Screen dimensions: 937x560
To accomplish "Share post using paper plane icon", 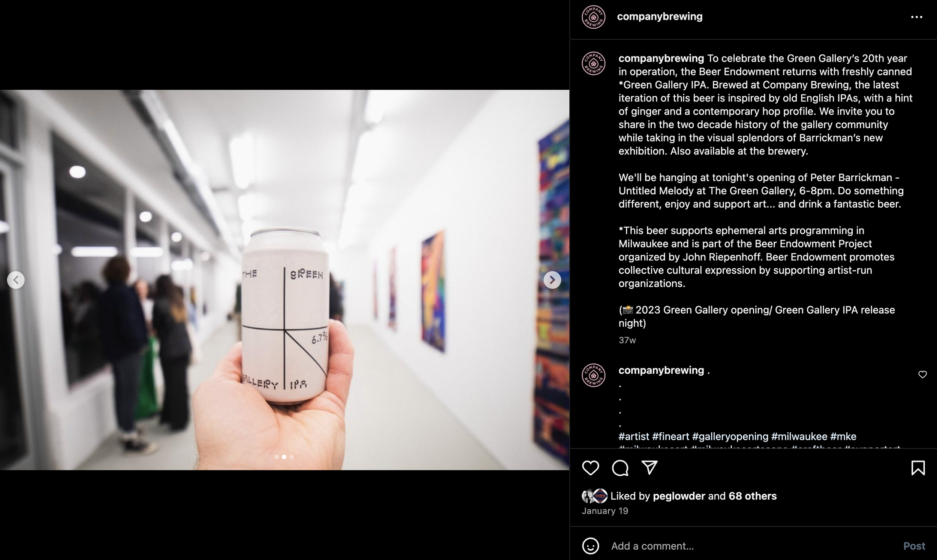I will (650, 468).
